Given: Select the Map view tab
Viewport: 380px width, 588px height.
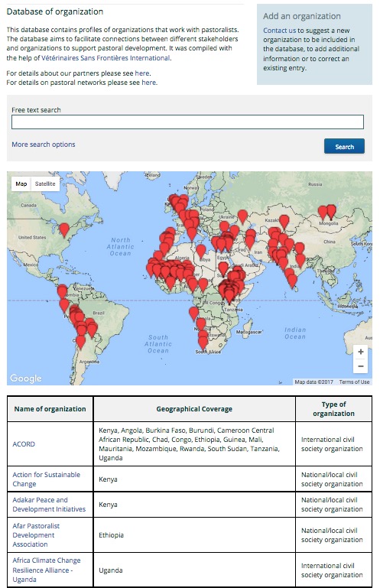Looking at the screenshot, I should pos(21,184).
